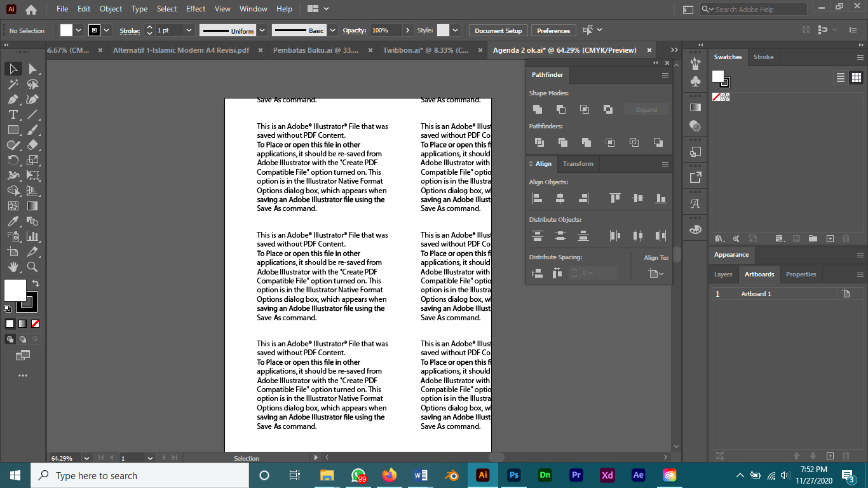The width and height of the screenshot is (868, 488).
Task: Click Unite under Pathfinder Shape Modes
Action: click(537, 109)
